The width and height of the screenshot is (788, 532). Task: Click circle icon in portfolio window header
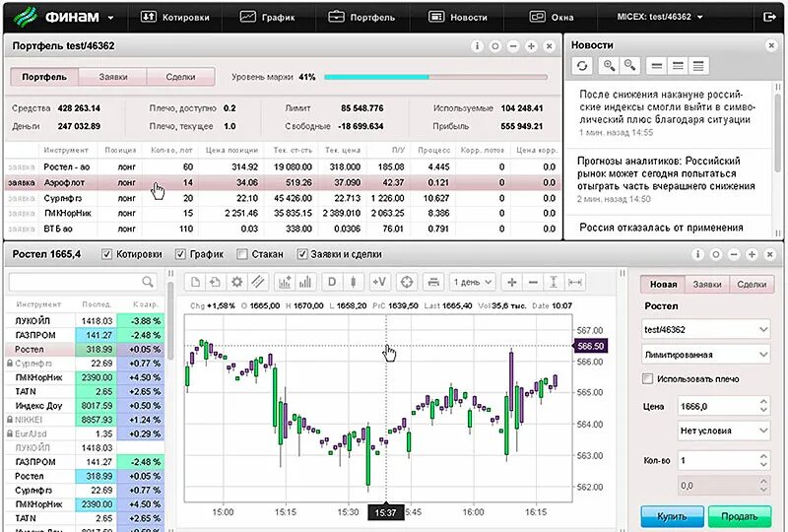pyautogui.click(x=495, y=46)
